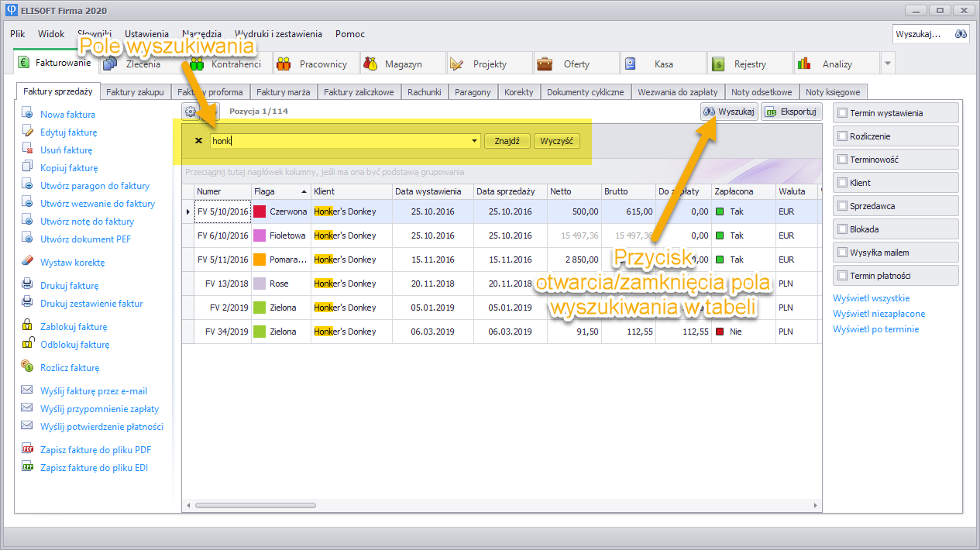Click the Wyślij fakturę przez e-mail envelope icon
The image size is (980, 550).
click(x=27, y=390)
